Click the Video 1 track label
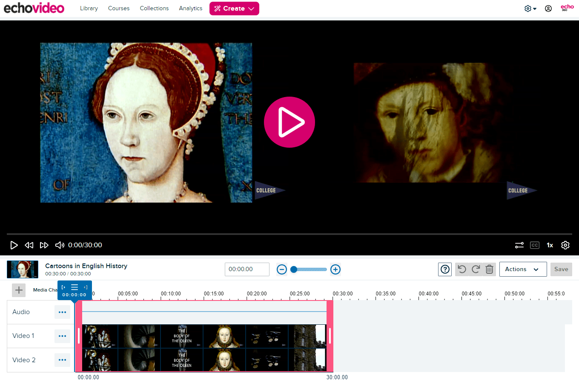 23,336
